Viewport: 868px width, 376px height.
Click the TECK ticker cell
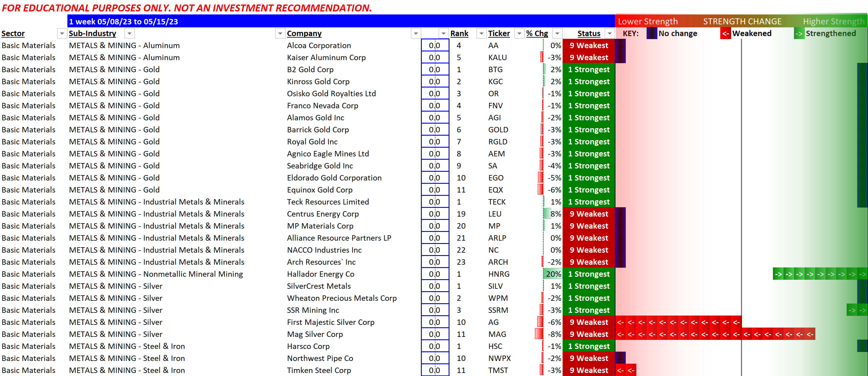(497, 202)
